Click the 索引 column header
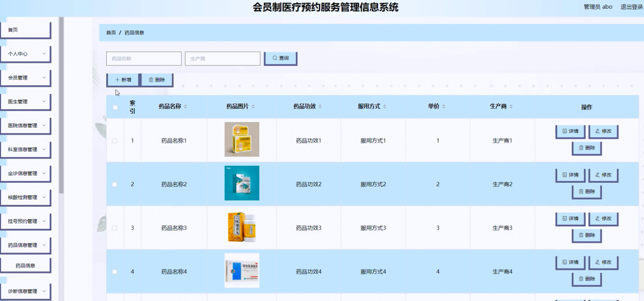The image size is (644, 301). click(x=132, y=107)
